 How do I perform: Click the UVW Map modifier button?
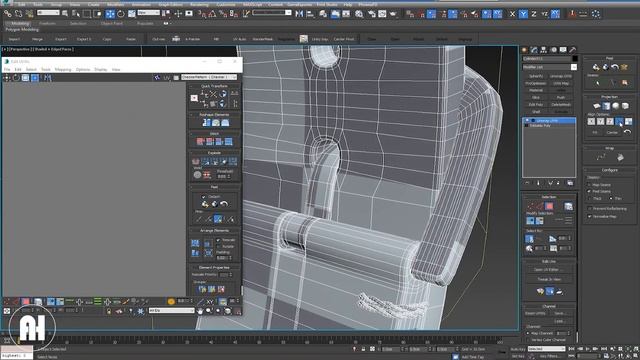point(561,83)
